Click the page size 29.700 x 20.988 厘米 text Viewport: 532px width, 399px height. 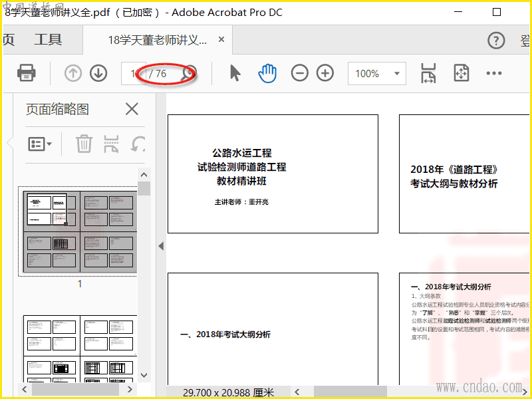point(228,392)
